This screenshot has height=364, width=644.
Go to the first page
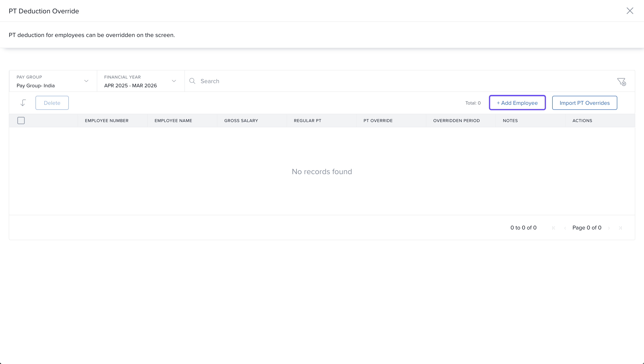pos(554,228)
